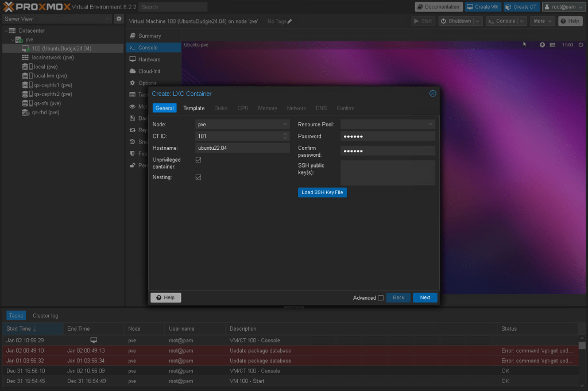588x391 pixels.
Task: Click the Create CT button
Action: (x=521, y=7)
